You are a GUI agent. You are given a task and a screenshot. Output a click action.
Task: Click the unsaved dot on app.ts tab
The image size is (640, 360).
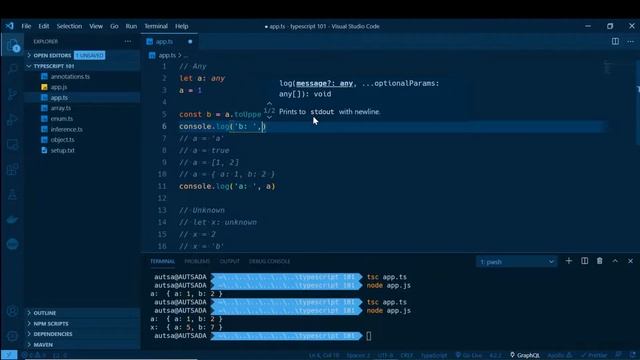coord(190,42)
